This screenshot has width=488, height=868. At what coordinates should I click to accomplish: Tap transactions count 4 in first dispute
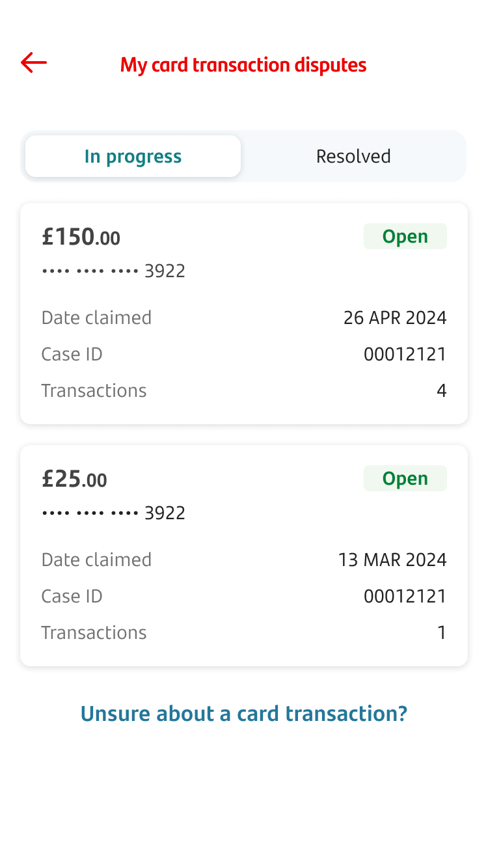pyautogui.click(x=441, y=390)
